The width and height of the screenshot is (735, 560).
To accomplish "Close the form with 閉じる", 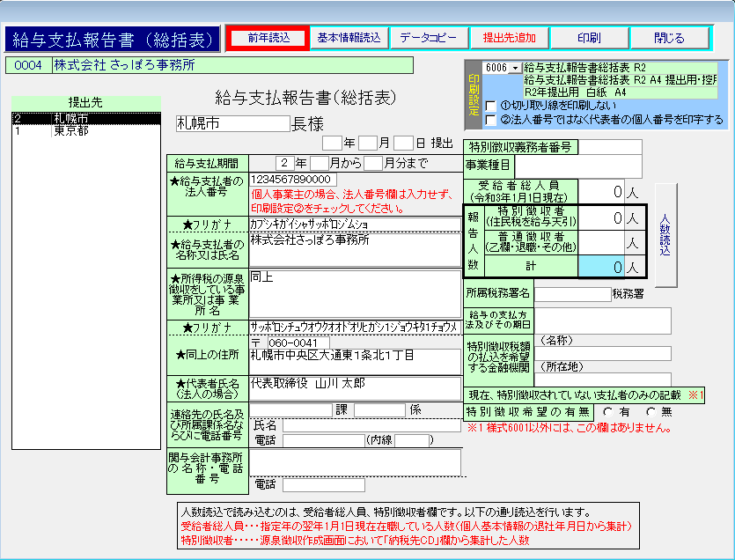I will coord(669,38).
